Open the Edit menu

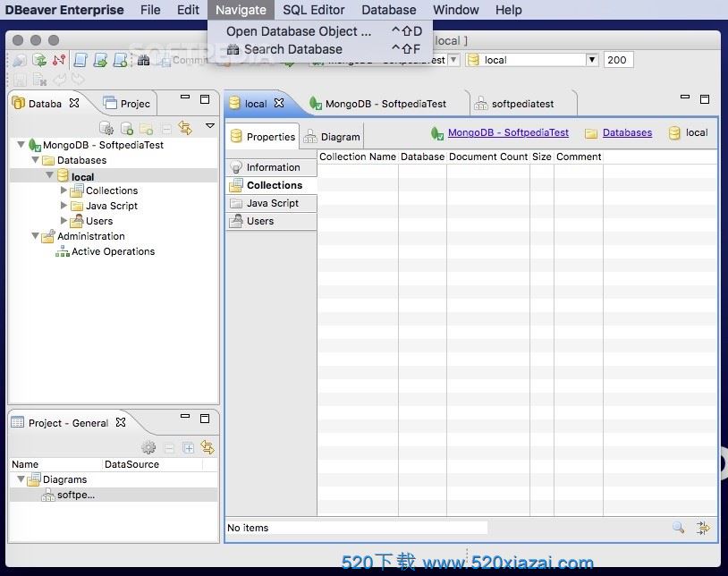[188, 10]
